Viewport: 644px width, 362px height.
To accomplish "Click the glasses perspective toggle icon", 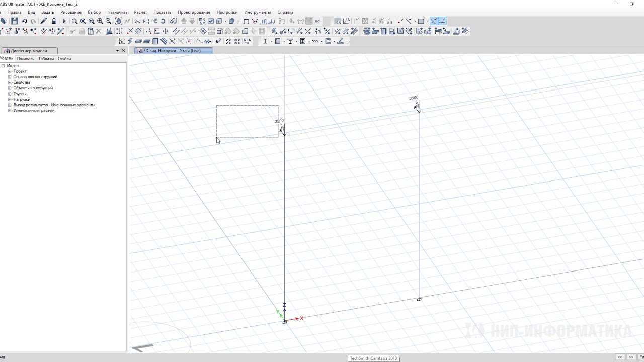I will [173, 21].
